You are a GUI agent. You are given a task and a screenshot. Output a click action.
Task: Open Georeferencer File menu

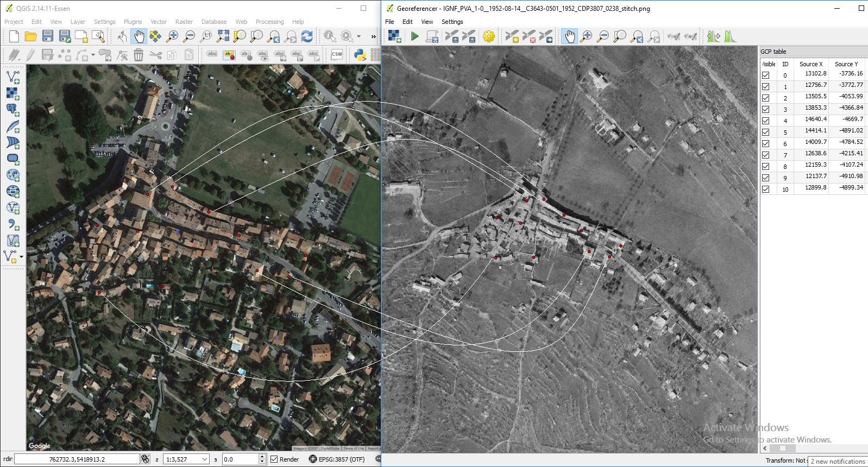click(389, 22)
